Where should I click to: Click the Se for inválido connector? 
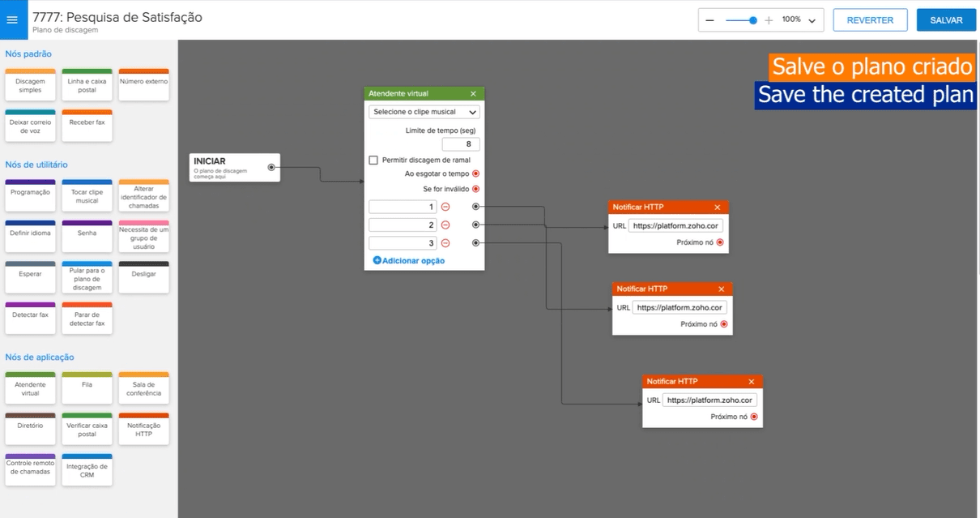click(x=475, y=189)
